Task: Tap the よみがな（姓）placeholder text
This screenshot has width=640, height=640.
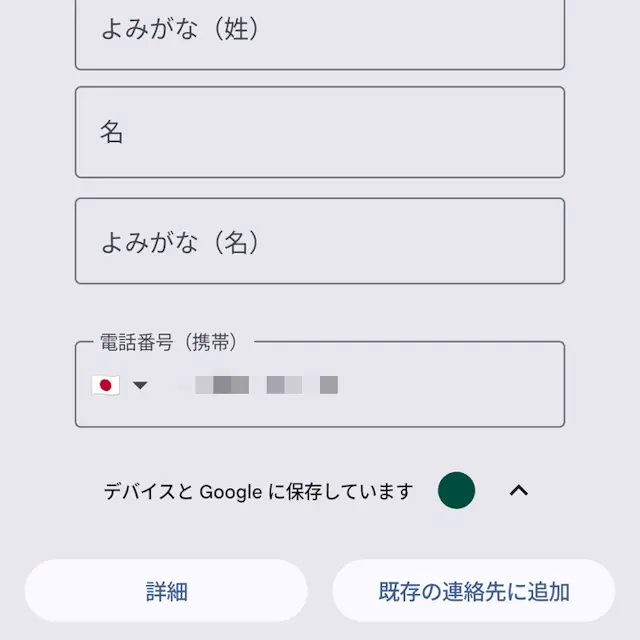Action: click(180, 29)
